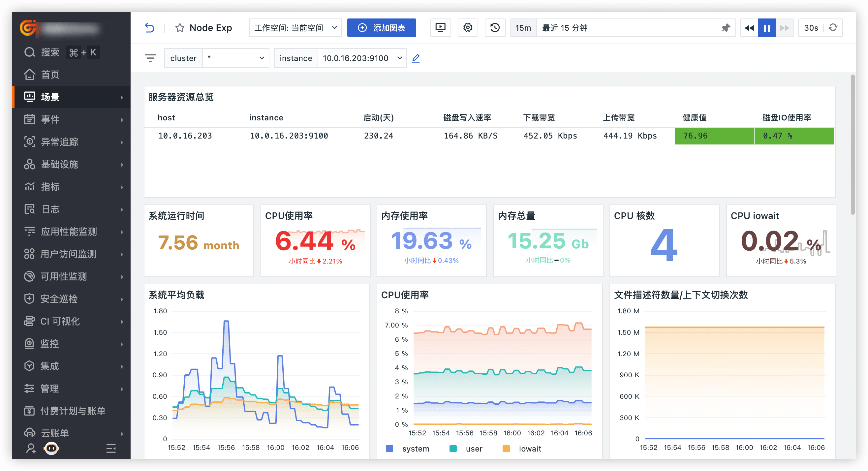Click the pencil edit variables icon

[416, 58]
